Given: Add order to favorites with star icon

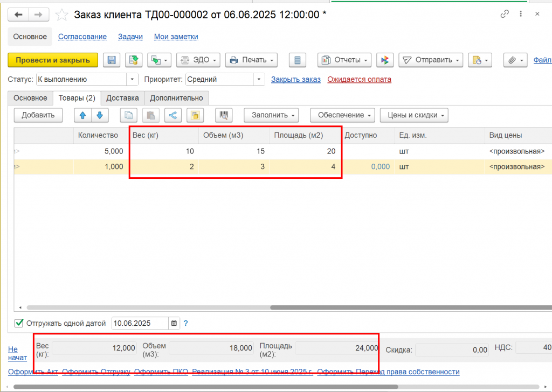Looking at the screenshot, I should coord(62,15).
